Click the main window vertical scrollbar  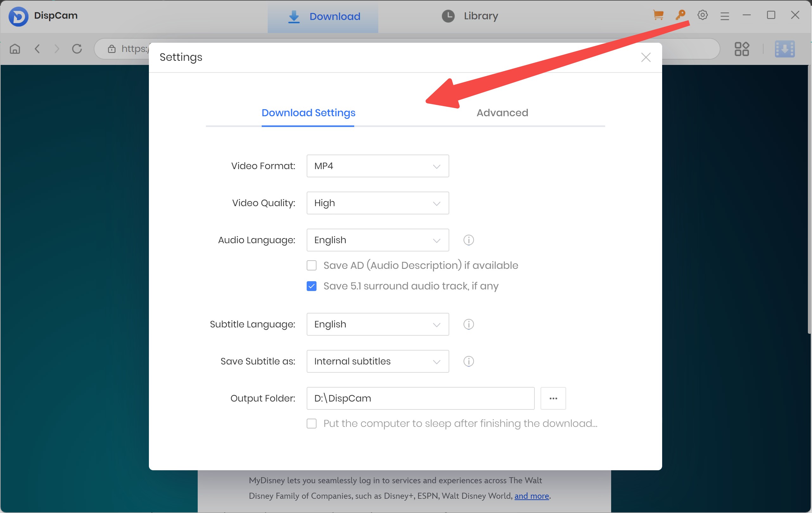coord(809,199)
